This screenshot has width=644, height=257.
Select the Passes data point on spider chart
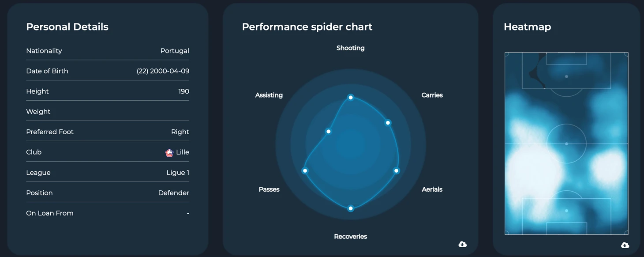pyautogui.click(x=305, y=170)
